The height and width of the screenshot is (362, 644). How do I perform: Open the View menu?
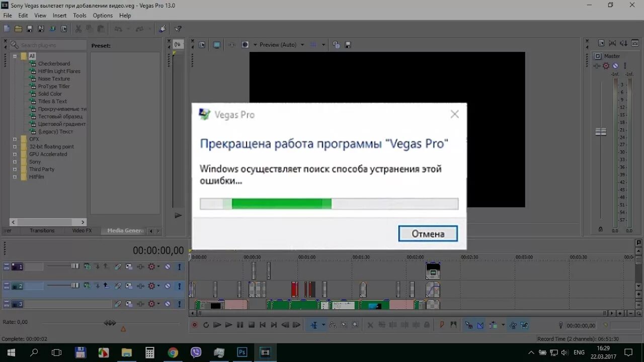point(40,16)
